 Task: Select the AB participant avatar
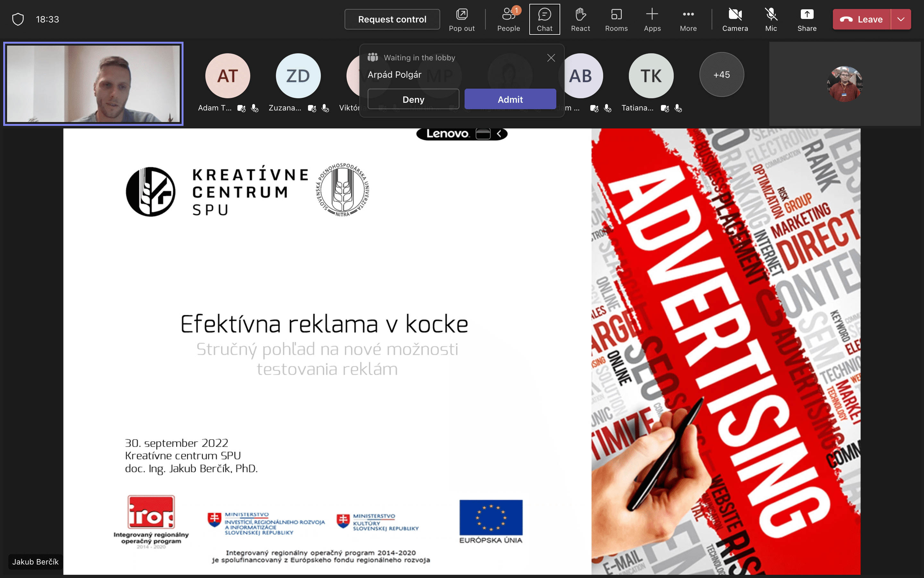click(x=581, y=76)
